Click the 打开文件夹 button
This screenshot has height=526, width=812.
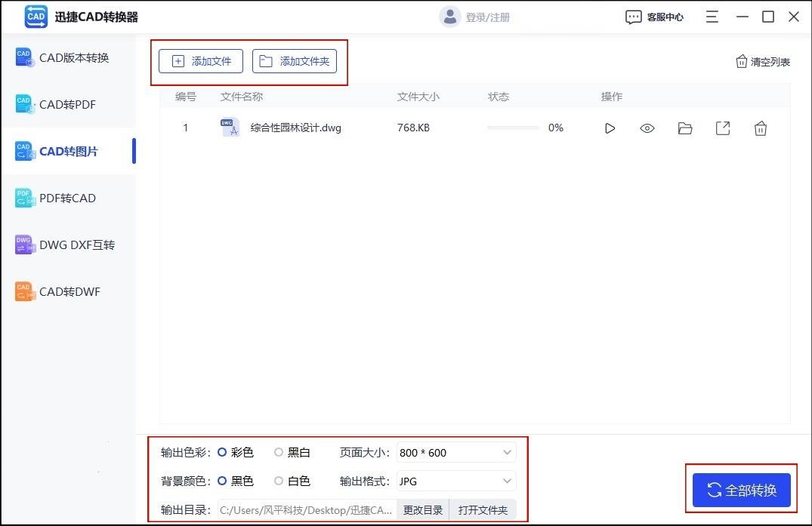[x=483, y=510]
